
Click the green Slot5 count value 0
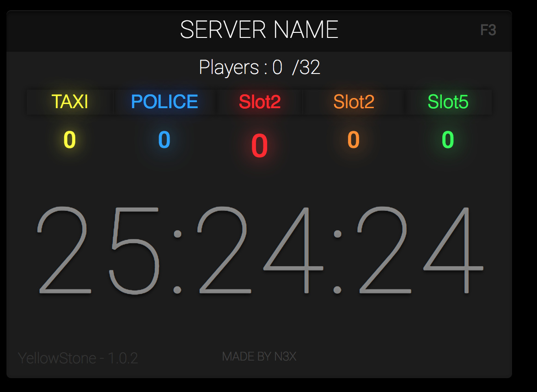(x=448, y=140)
